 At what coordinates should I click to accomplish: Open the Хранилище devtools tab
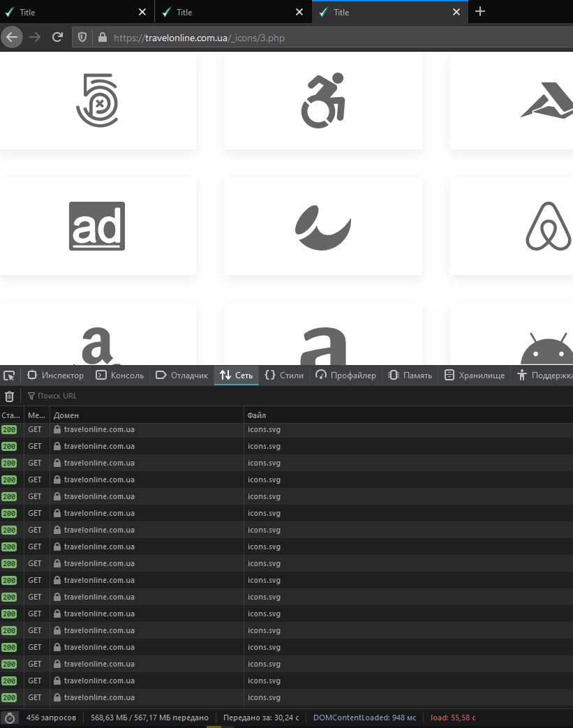click(475, 375)
